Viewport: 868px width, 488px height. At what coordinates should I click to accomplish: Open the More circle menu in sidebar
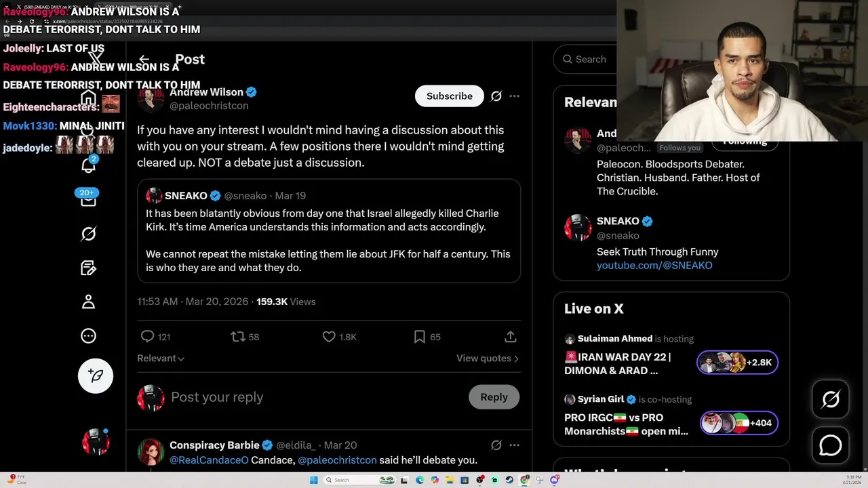pos(89,335)
